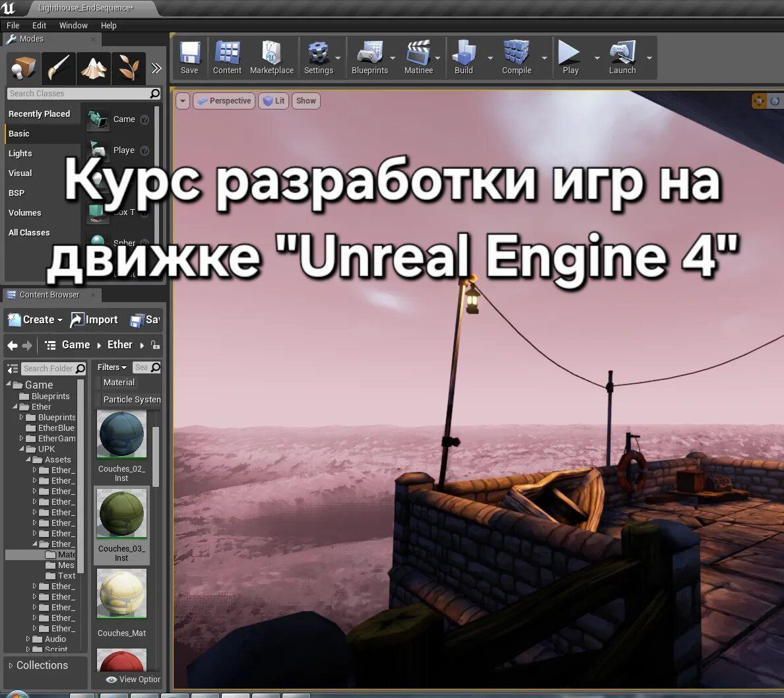
Task: Expand the Audio folder
Action: click(x=28, y=639)
